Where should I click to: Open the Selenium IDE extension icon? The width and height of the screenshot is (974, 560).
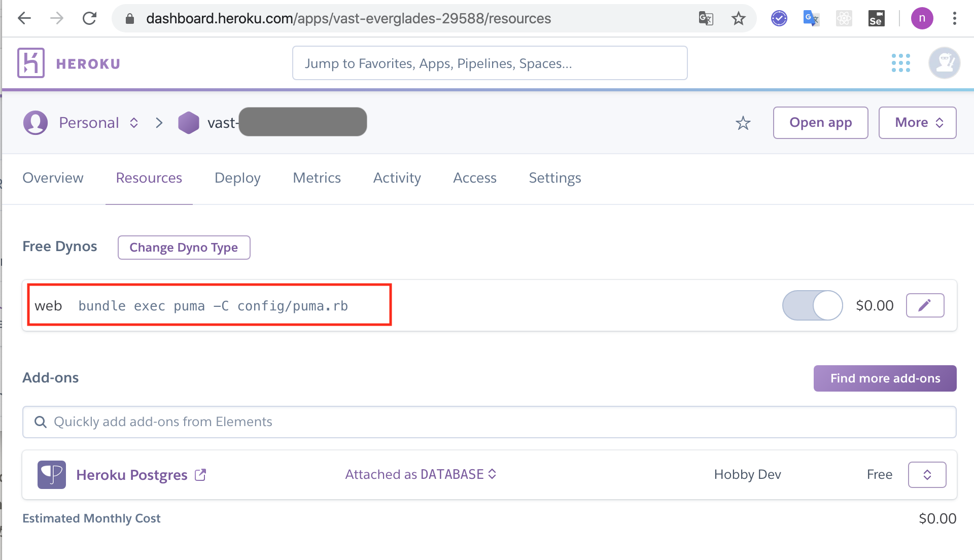(876, 19)
